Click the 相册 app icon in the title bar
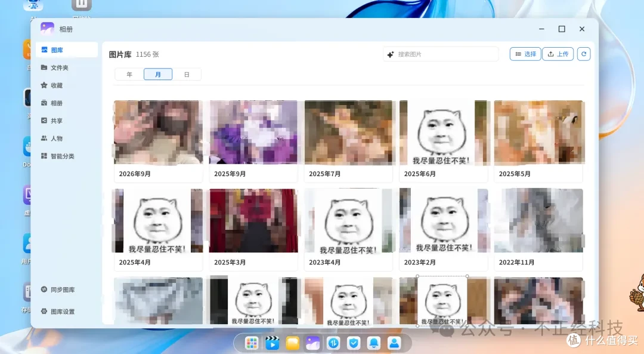This screenshot has width=644, height=354. coord(47,29)
